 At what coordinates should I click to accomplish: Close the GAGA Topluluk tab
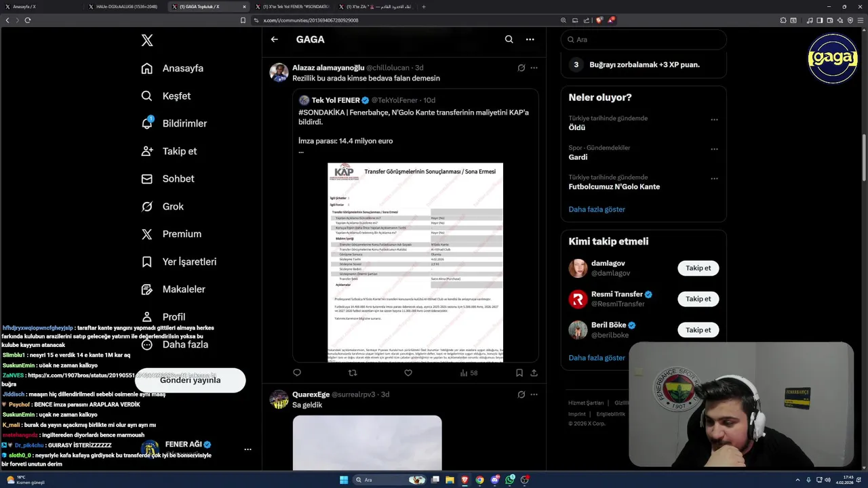(x=244, y=7)
